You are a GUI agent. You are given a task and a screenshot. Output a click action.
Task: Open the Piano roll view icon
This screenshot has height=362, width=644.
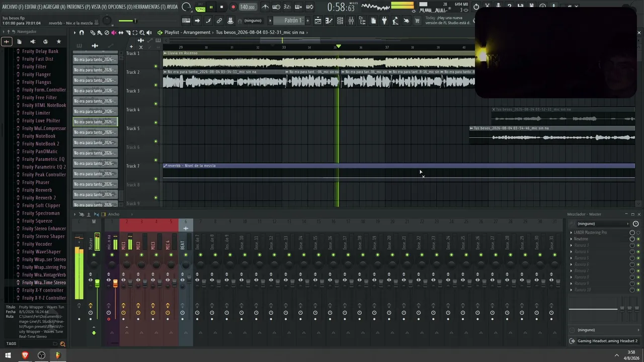(329, 21)
